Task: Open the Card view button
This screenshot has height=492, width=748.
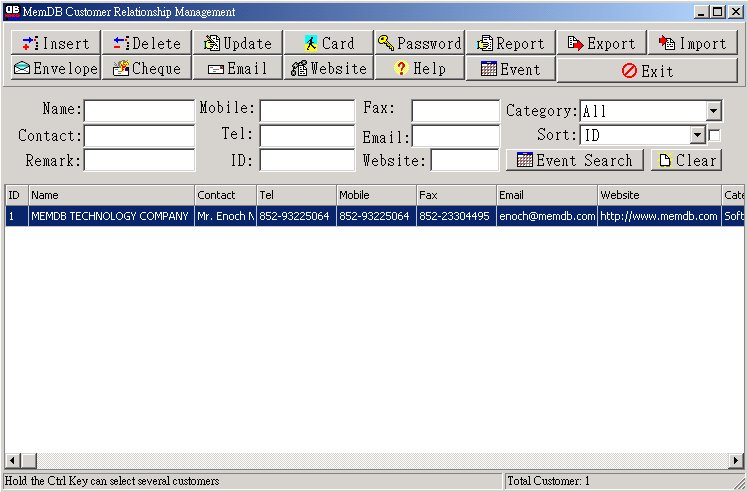Action: [329, 43]
